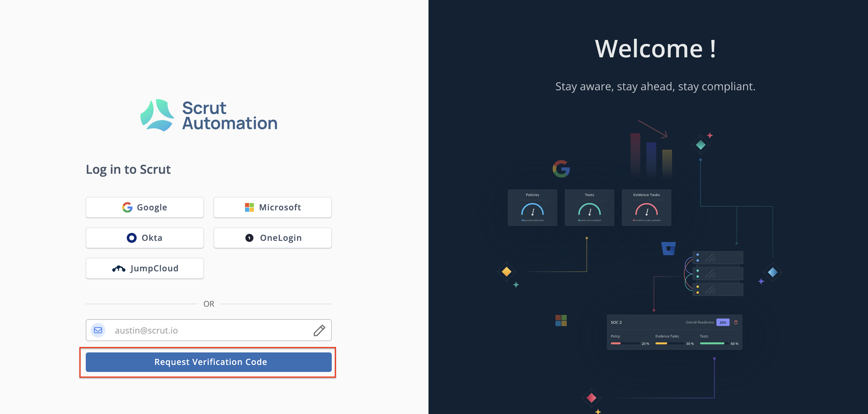Choose OneLogin sign-in option
The image size is (868, 414).
[x=272, y=238]
